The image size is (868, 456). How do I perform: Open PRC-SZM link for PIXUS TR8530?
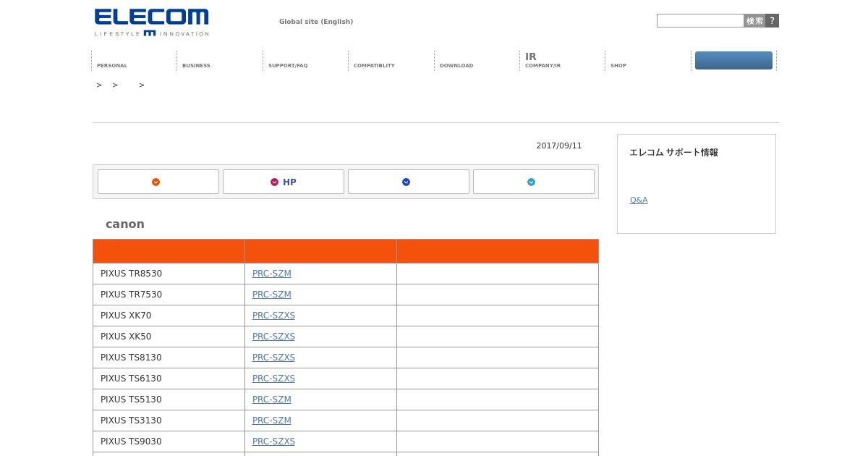(272, 274)
